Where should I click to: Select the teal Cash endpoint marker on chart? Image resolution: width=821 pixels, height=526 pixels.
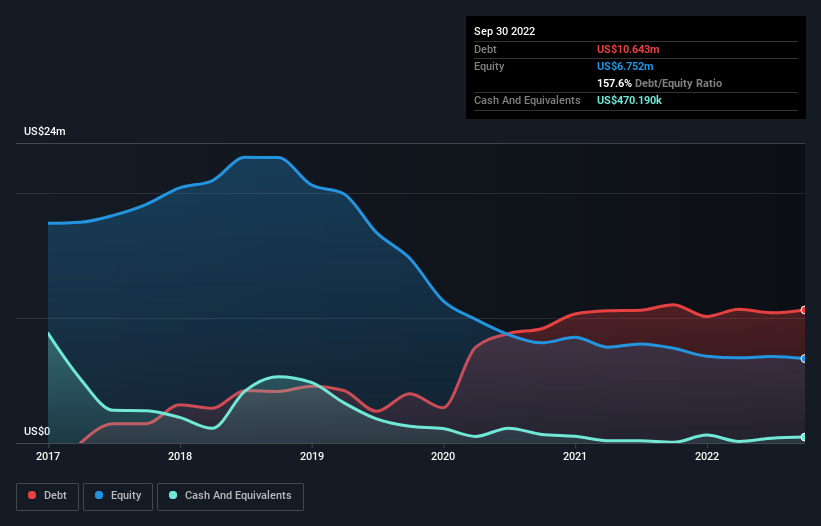tap(804, 437)
